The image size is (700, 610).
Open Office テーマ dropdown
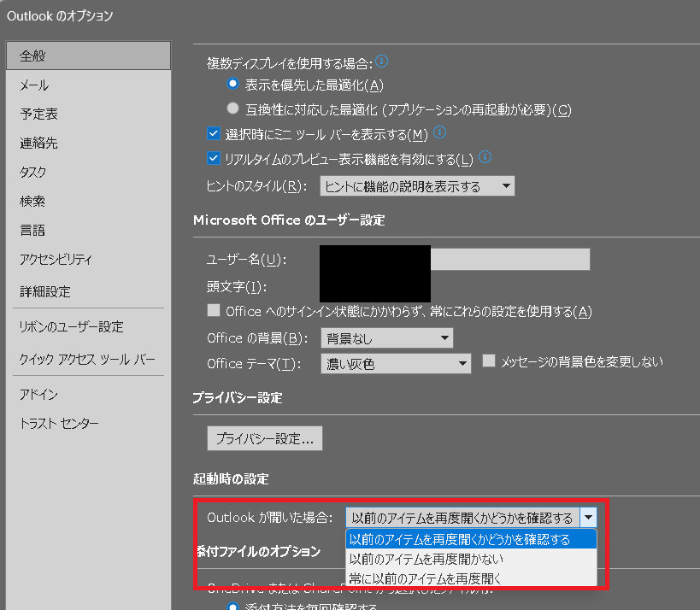396,364
